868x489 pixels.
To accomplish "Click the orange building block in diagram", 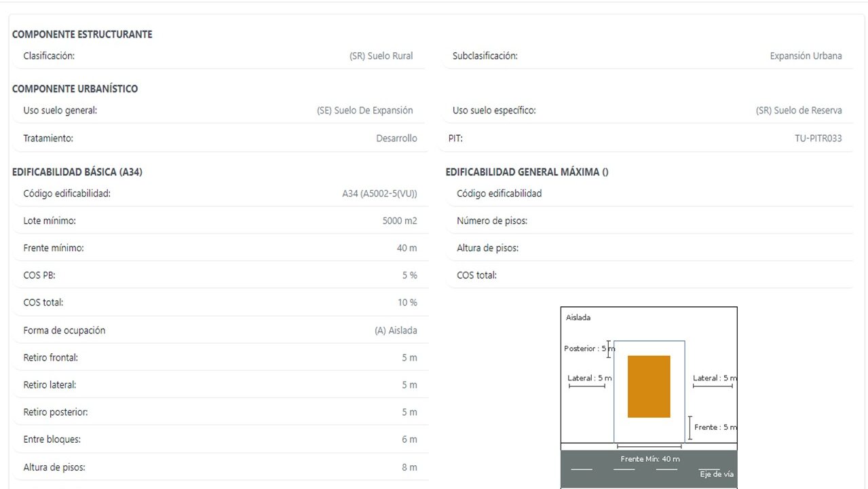I will coord(649,386).
